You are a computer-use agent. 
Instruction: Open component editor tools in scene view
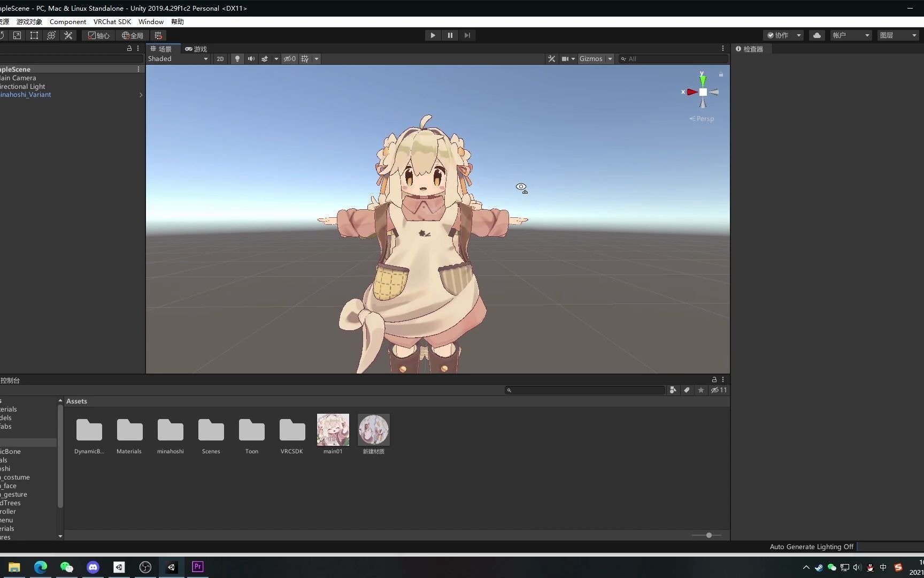click(x=552, y=59)
